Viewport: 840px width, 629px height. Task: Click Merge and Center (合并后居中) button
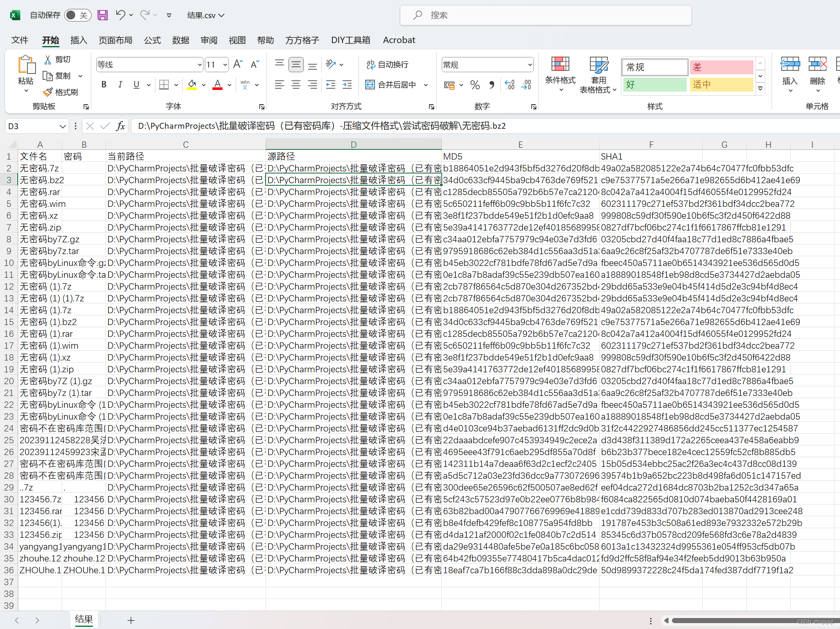(391, 85)
